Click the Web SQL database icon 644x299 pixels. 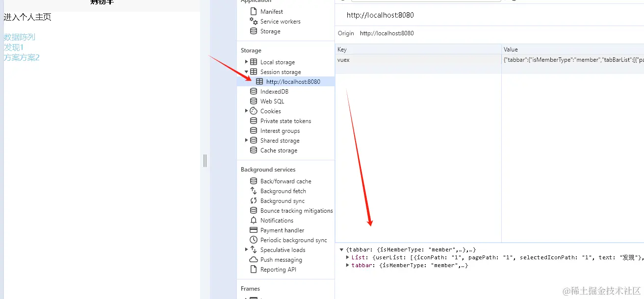pyautogui.click(x=254, y=101)
